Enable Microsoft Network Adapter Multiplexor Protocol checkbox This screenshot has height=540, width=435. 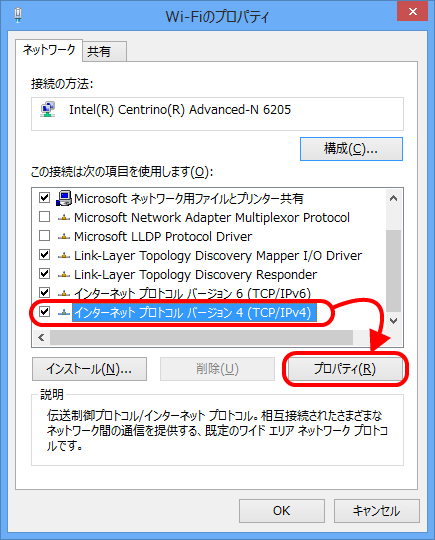tap(44, 217)
